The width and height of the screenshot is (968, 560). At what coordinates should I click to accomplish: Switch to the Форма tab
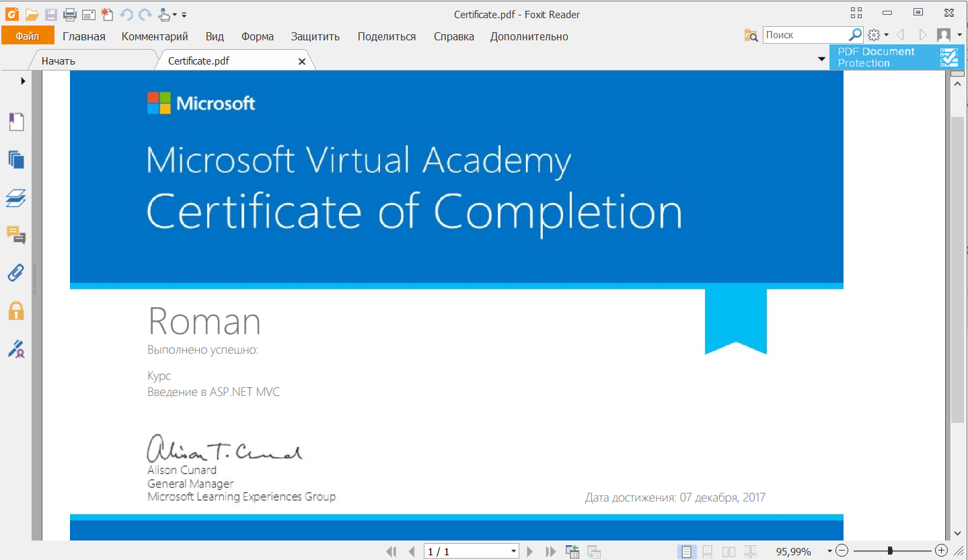click(258, 36)
